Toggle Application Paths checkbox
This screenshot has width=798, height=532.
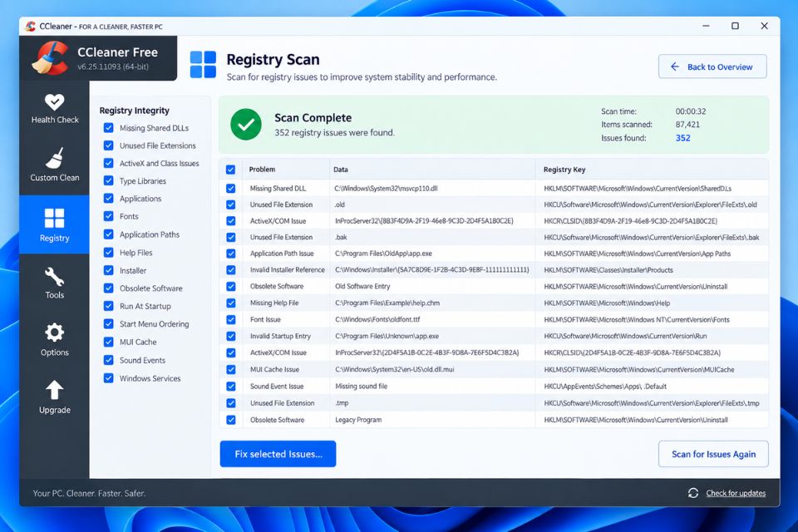[x=108, y=234]
